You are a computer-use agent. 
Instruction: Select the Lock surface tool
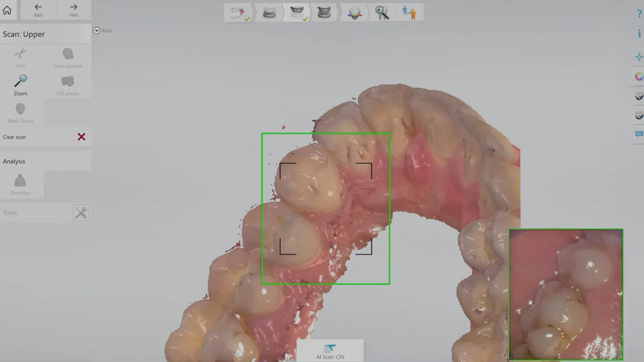[x=67, y=58]
